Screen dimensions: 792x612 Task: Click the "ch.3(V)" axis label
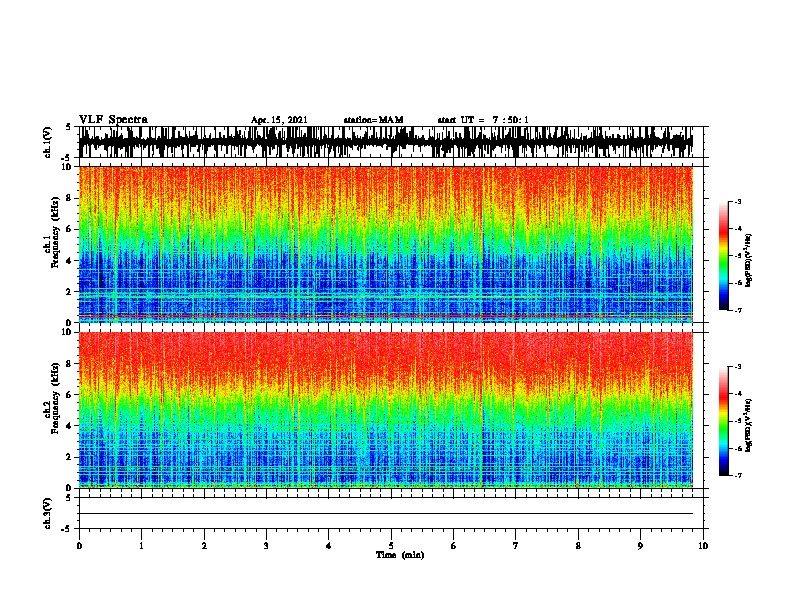tap(48, 513)
